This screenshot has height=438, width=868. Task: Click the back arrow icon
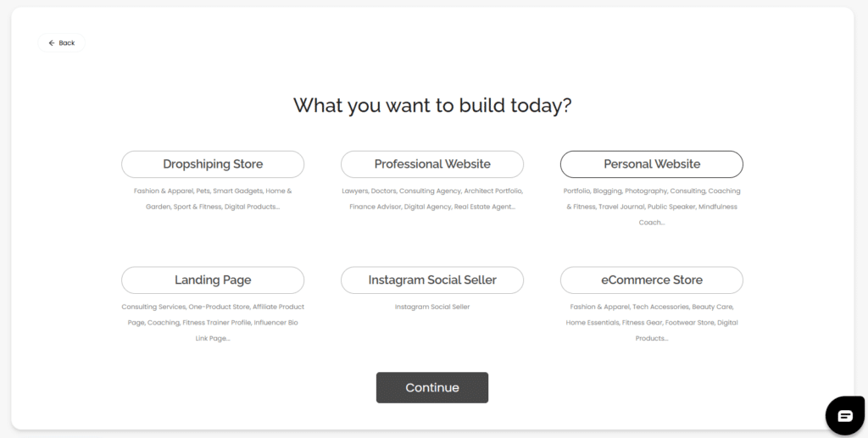[52, 43]
